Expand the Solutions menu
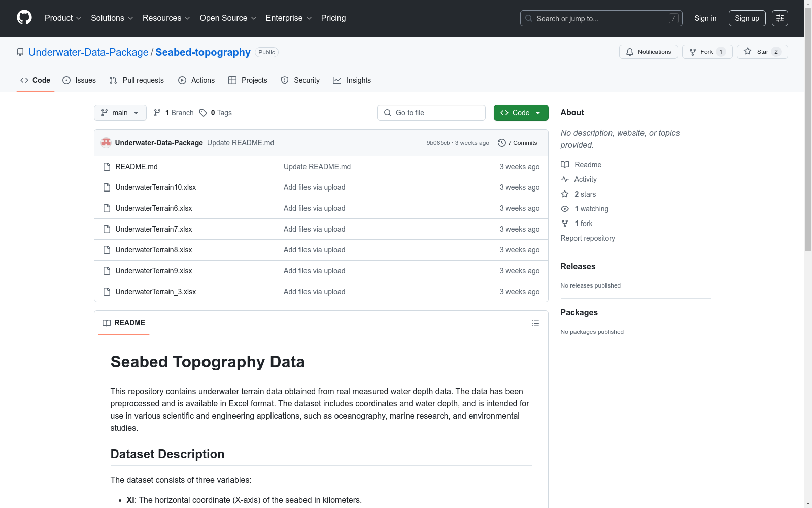812x508 pixels. (x=112, y=18)
